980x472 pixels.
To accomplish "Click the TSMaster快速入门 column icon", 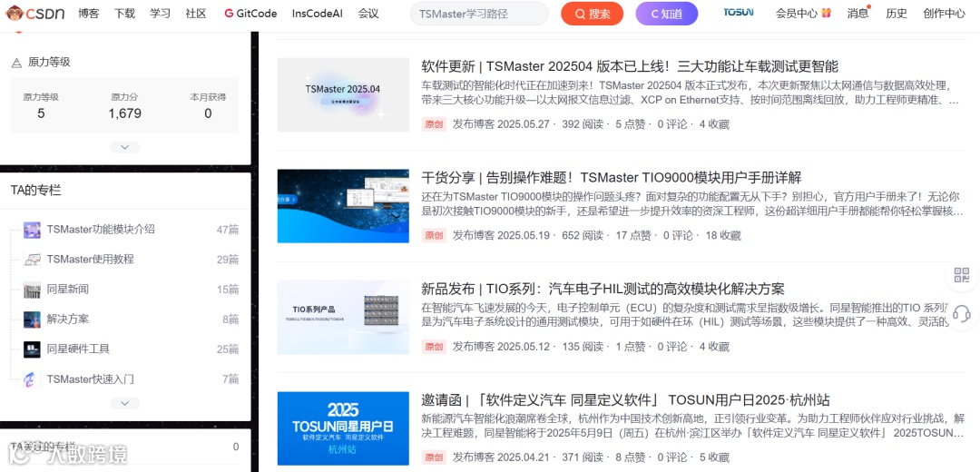I will click(x=32, y=379).
